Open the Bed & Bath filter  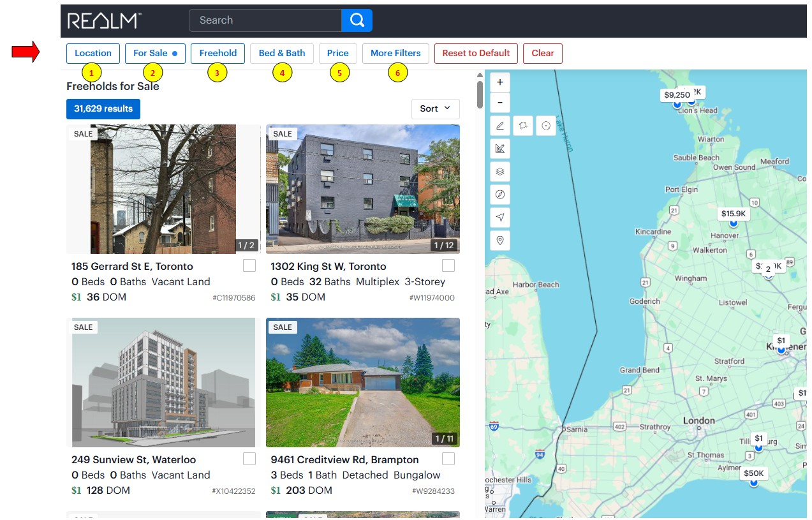tap(281, 54)
